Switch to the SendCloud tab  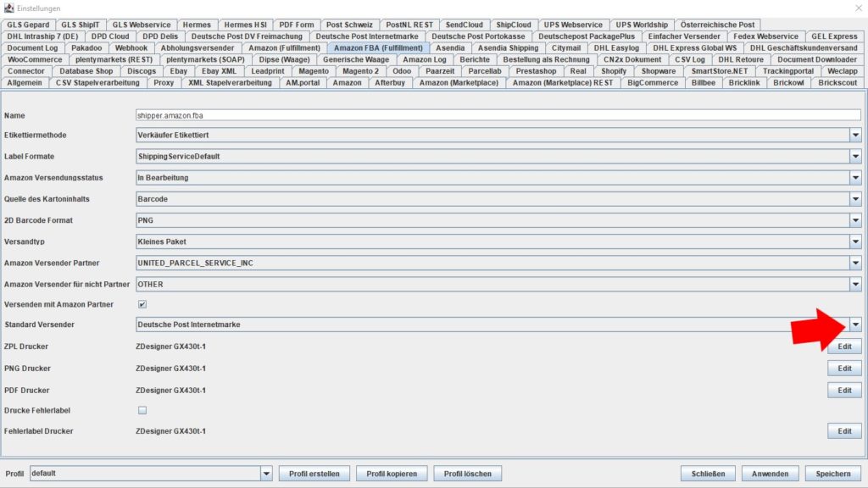[464, 25]
